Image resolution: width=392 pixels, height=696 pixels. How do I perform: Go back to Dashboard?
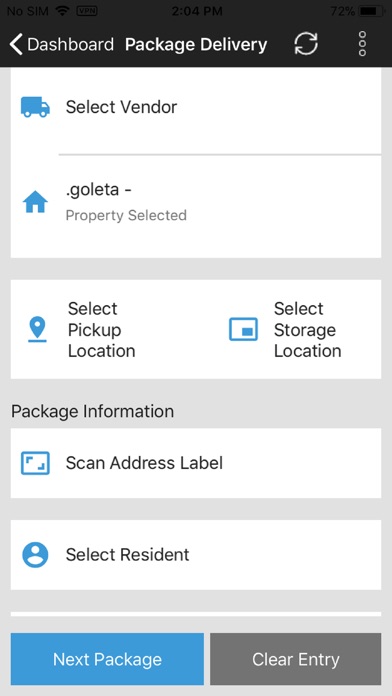click(x=62, y=44)
